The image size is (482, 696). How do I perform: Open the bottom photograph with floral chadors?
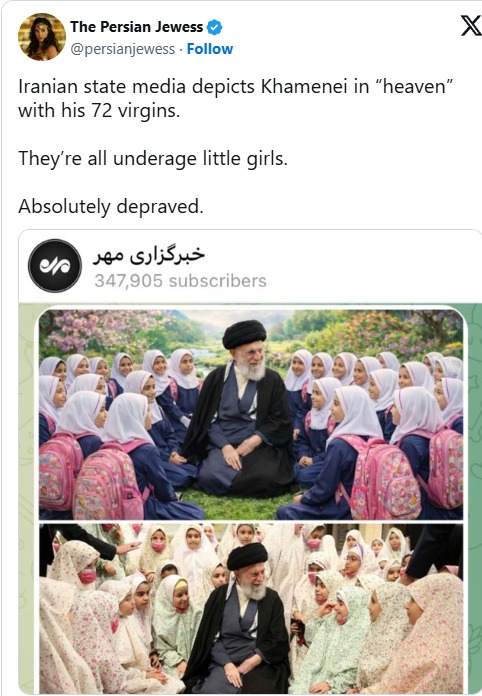click(251, 608)
